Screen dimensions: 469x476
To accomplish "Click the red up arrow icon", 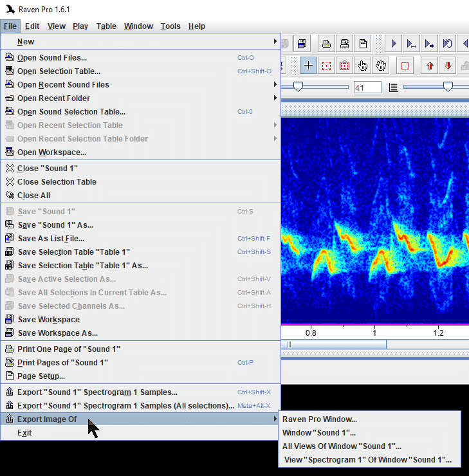I will click(x=430, y=66).
